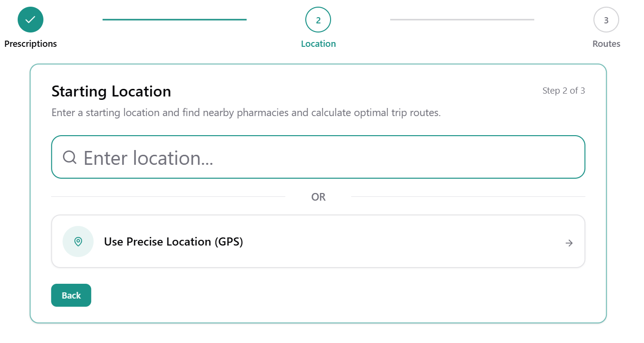Go to the Prescriptions step label

(x=31, y=44)
